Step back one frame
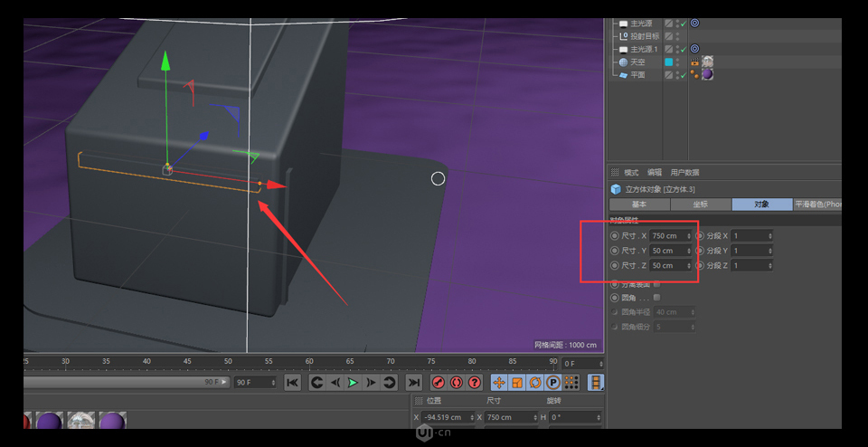868x447 pixels. [x=335, y=382]
